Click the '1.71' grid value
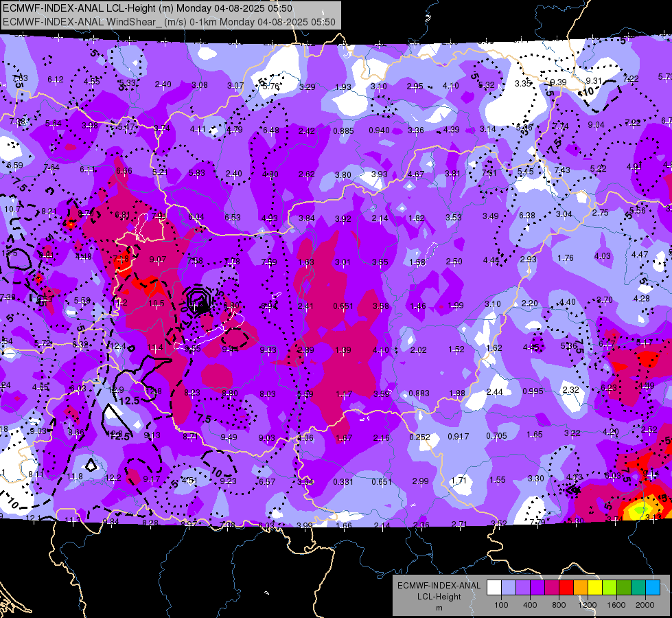Image resolution: width=672 pixels, height=618 pixels. [459, 481]
